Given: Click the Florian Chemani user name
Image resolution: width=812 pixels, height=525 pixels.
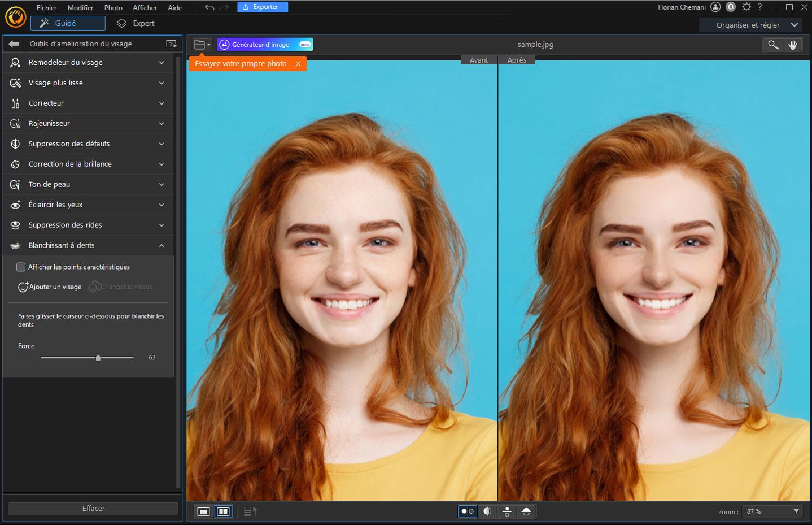Looking at the screenshot, I should tap(682, 7).
